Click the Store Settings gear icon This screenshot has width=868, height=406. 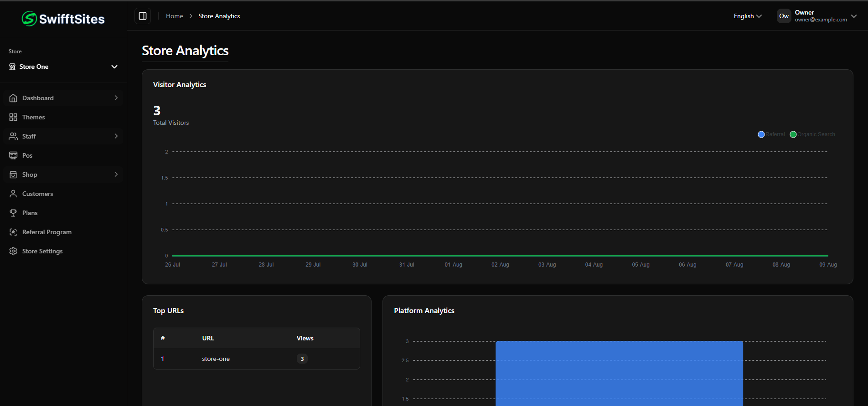13,251
